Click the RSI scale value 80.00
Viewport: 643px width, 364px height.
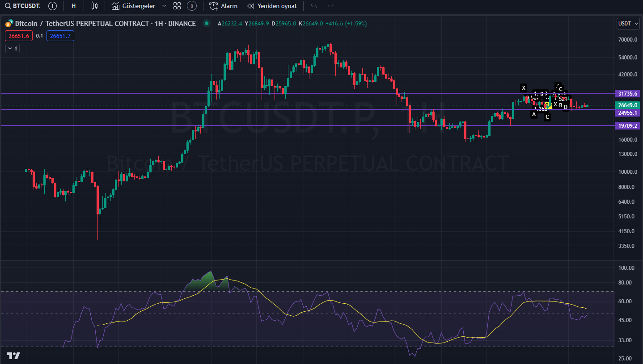tap(626, 283)
